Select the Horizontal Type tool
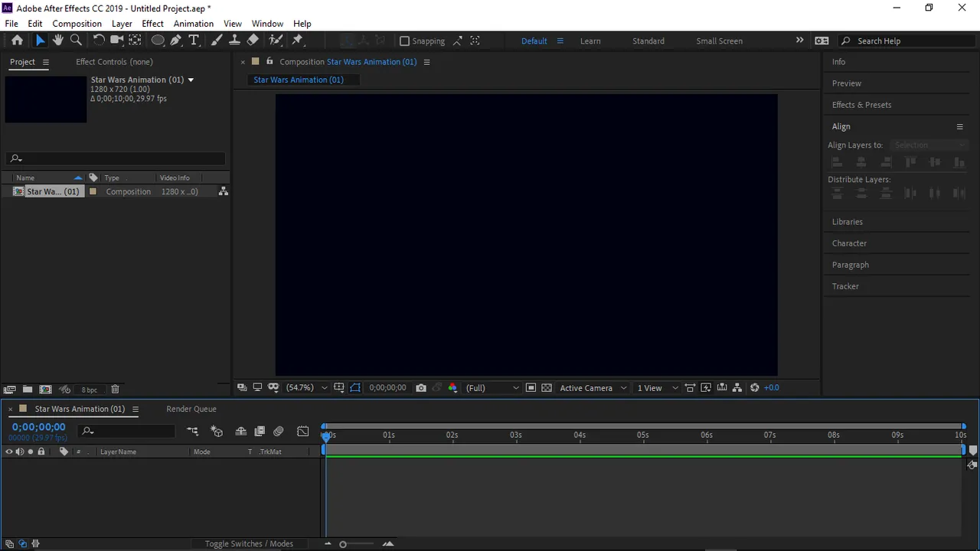The height and width of the screenshot is (551, 980). tap(194, 41)
